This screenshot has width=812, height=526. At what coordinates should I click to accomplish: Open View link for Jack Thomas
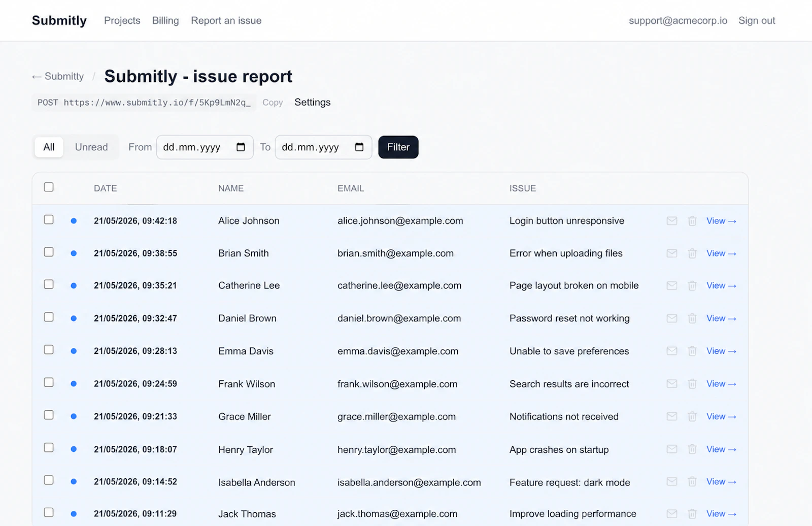pyautogui.click(x=721, y=514)
